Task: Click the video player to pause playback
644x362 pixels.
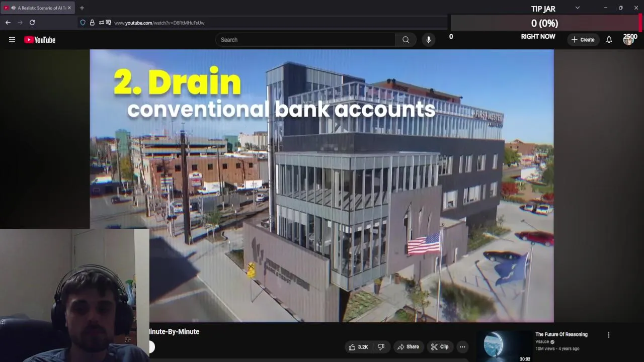Action: tap(321, 186)
